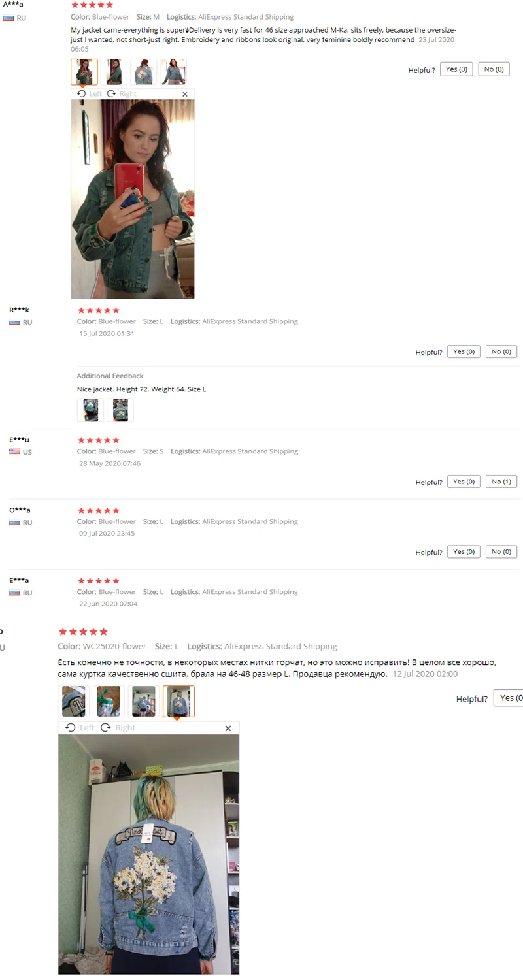Screen dimensions: 523x980
Task: Rotate A***a's review photo left
Action: [x=90, y=94]
